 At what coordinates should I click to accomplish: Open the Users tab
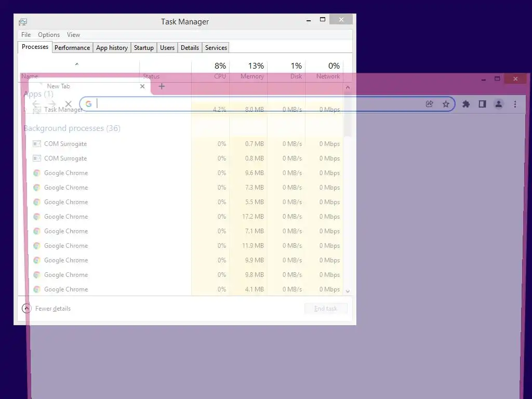pos(167,47)
